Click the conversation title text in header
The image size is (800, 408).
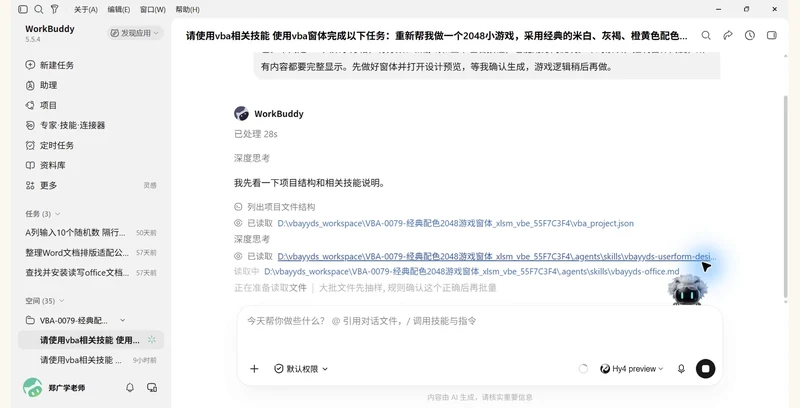click(437, 36)
